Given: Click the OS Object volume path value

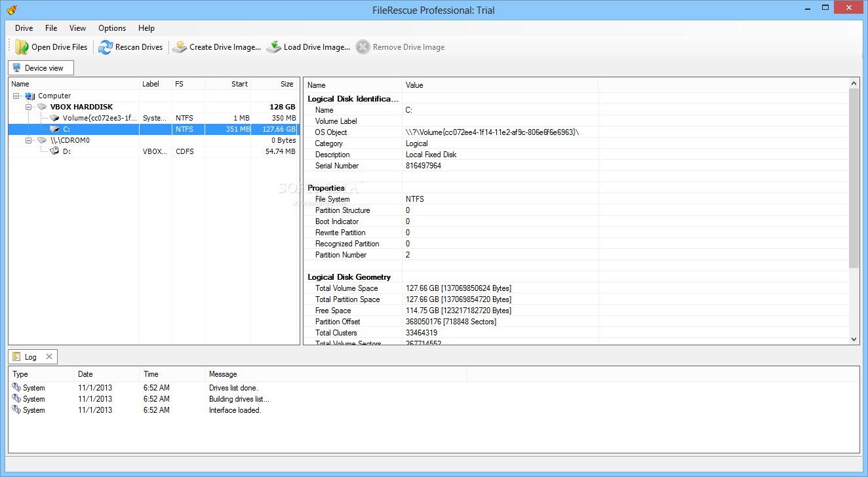Looking at the screenshot, I should pyautogui.click(x=492, y=132).
